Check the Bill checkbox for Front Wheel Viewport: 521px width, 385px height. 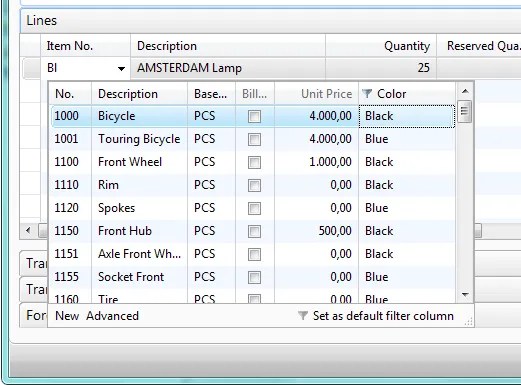pos(254,162)
